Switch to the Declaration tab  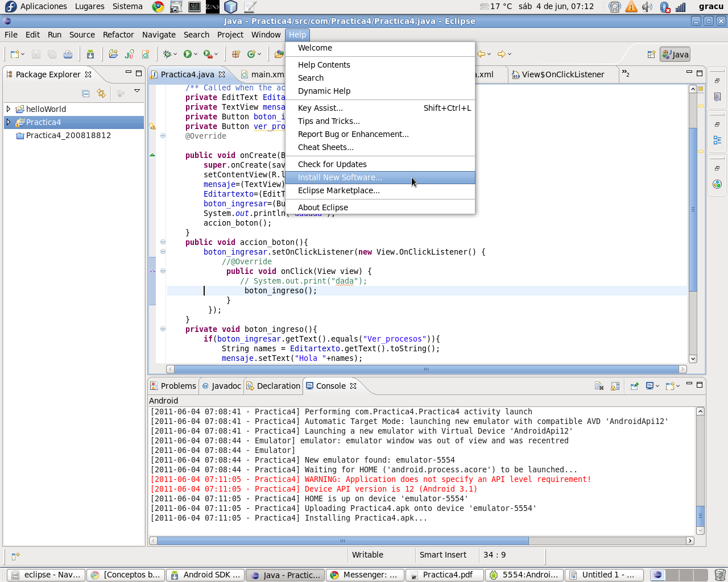point(273,386)
